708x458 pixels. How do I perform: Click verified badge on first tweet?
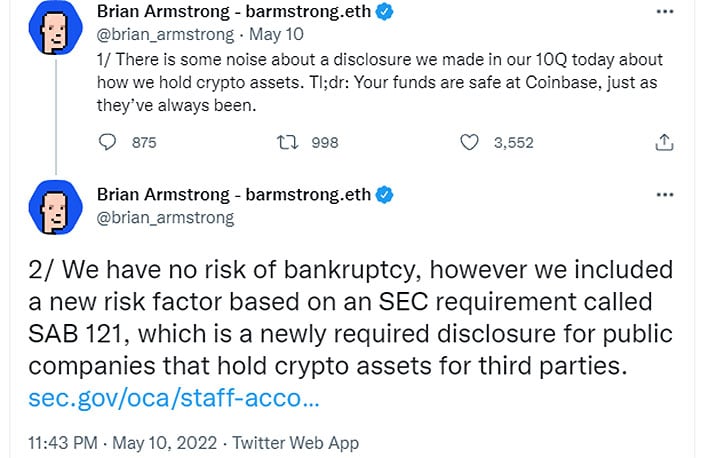click(384, 12)
